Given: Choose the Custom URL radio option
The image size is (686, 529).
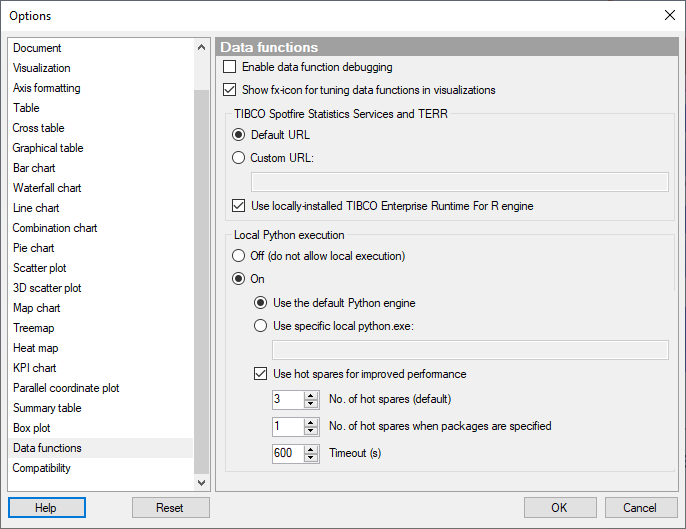Looking at the screenshot, I should (x=238, y=158).
